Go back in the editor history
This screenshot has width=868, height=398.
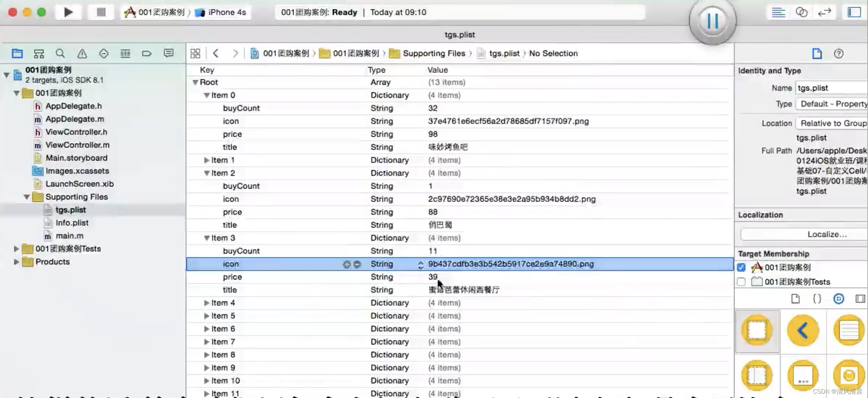[x=216, y=54]
